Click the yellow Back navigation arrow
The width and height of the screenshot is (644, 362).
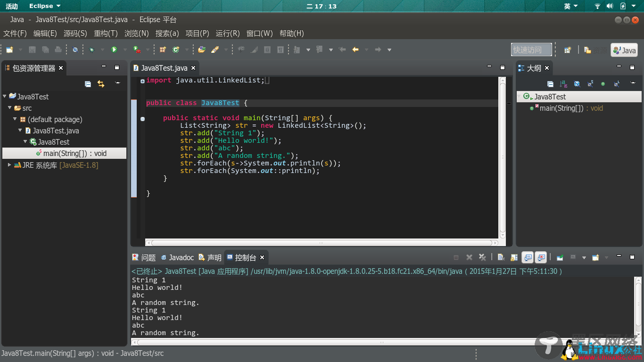coord(355,49)
